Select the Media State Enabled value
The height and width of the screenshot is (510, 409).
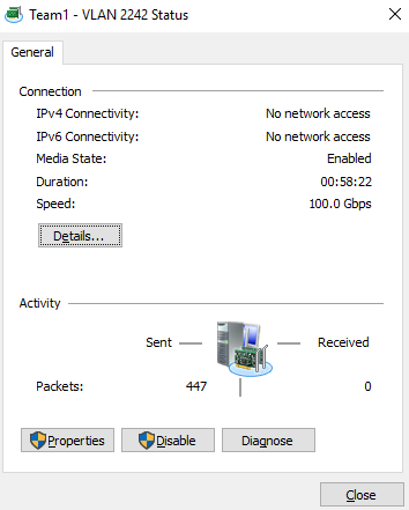click(x=349, y=159)
